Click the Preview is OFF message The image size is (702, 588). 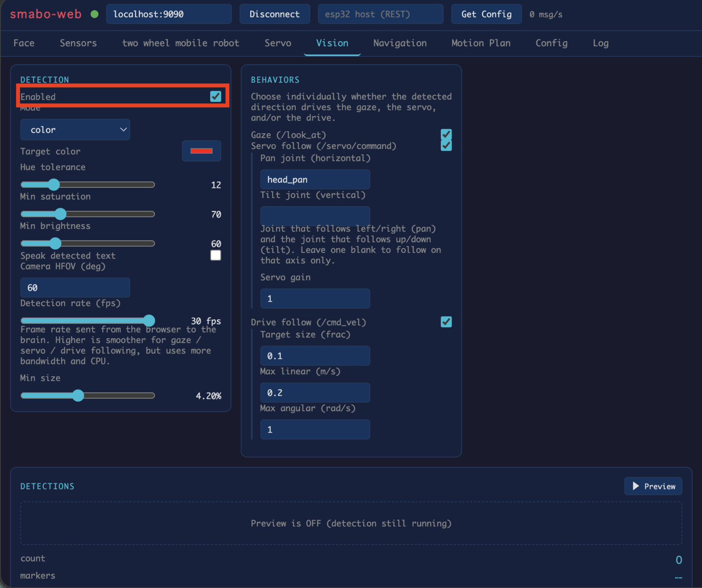(x=351, y=523)
